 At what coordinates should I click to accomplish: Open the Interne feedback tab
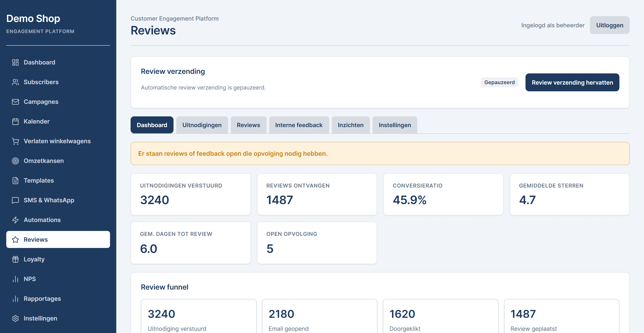pyautogui.click(x=299, y=125)
